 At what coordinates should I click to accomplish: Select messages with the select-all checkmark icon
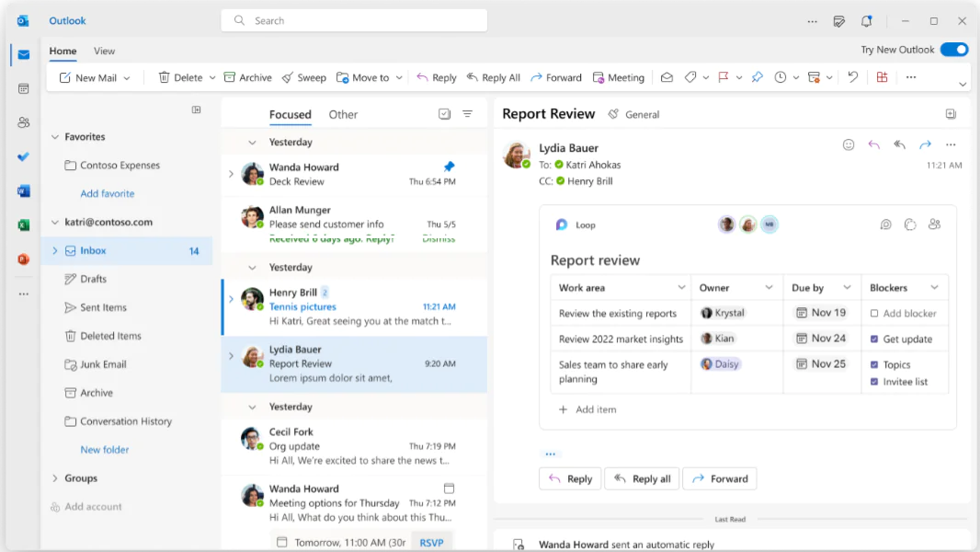point(444,113)
